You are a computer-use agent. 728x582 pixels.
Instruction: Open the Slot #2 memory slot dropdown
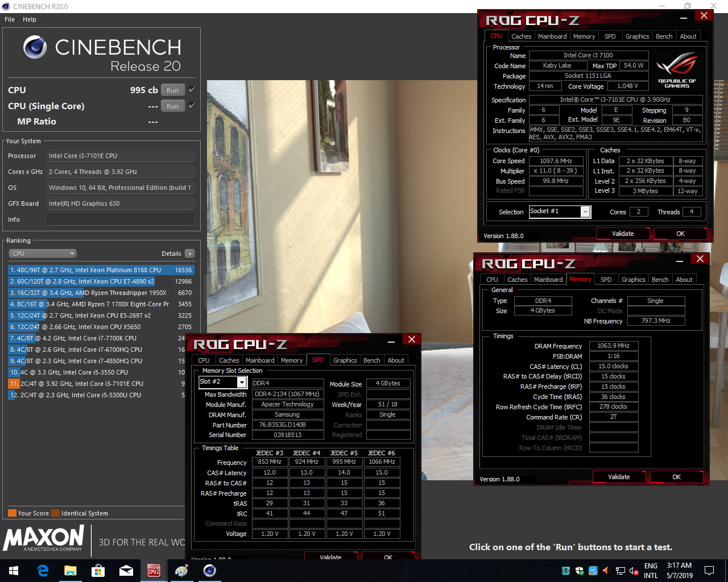tap(241, 382)
